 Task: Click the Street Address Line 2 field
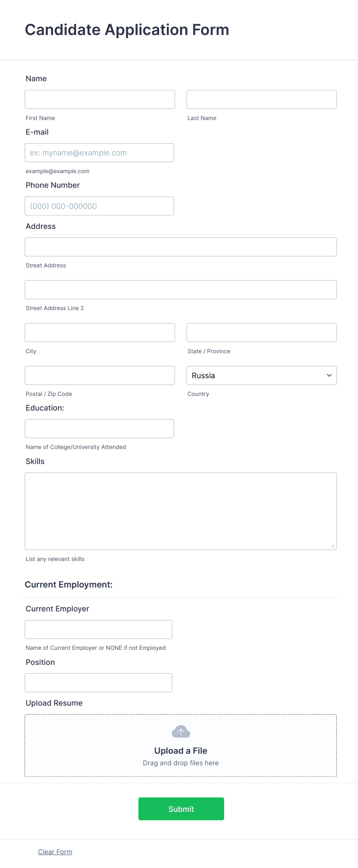tap(181, 289)
